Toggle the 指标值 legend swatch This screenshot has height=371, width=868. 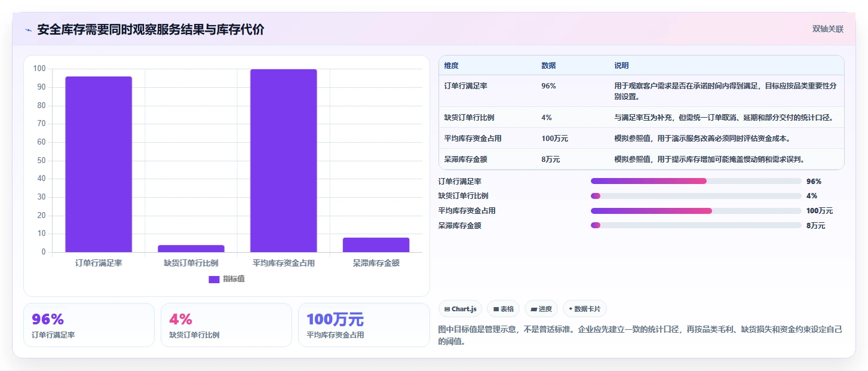[214, 279]
